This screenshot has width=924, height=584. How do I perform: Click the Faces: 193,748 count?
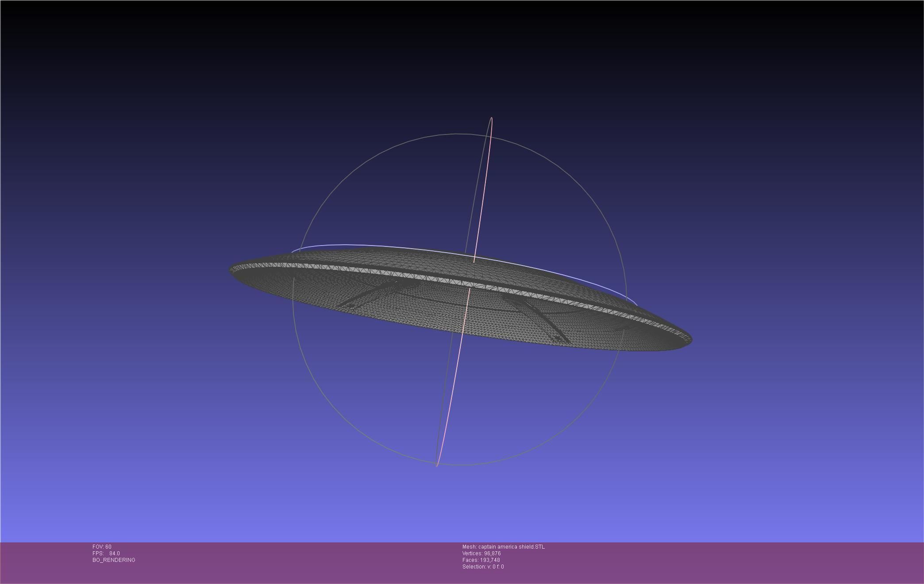[481, 560]
